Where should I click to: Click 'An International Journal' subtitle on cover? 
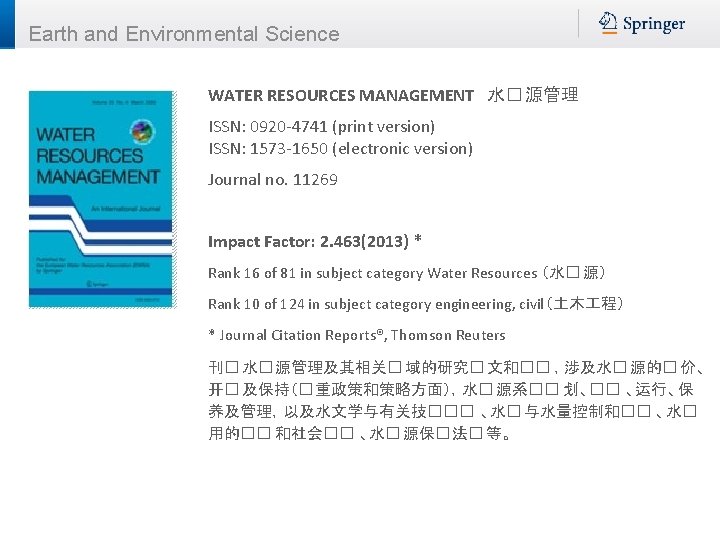point(125,208)
